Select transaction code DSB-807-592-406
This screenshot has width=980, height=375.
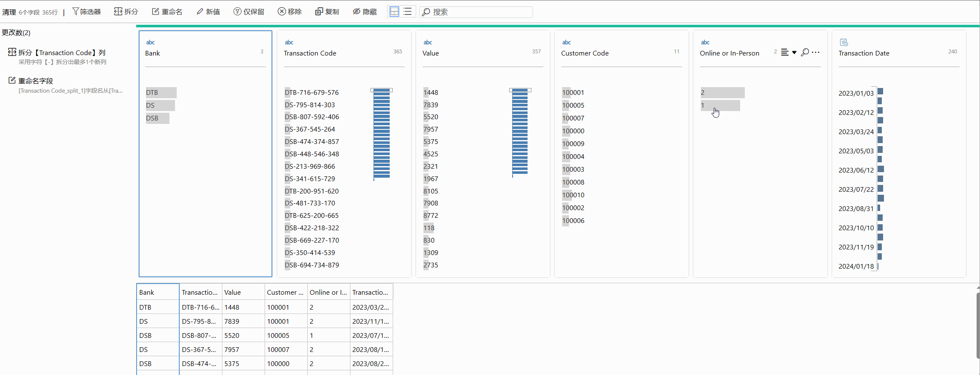click(x=312, y=117)
